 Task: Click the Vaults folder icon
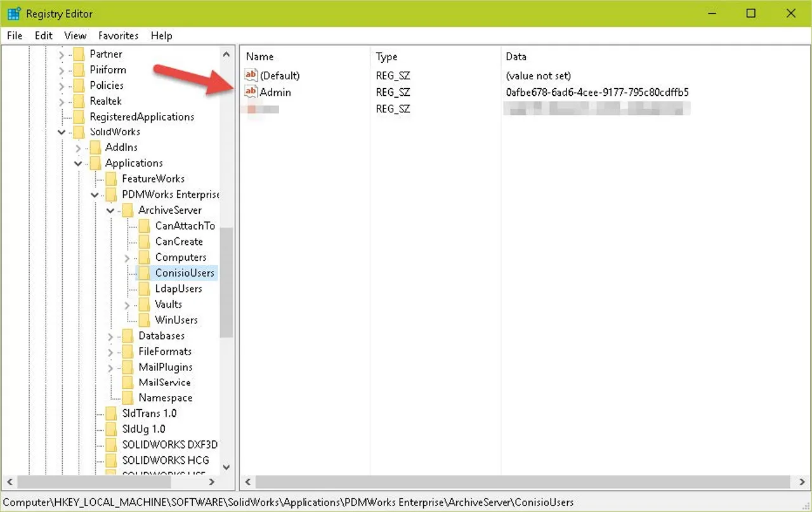click(145, 305)
